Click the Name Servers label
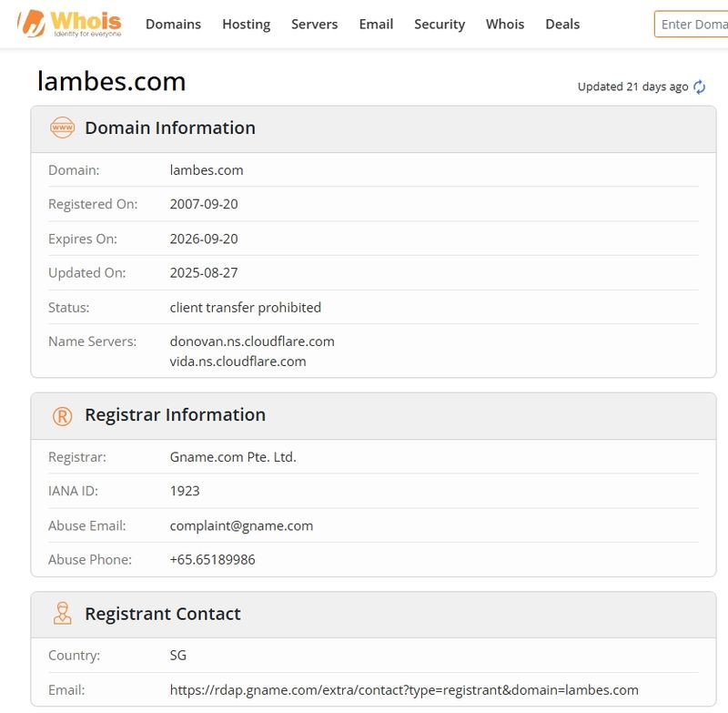The height and width of the screenshot is (713, 728). point(93,341)
